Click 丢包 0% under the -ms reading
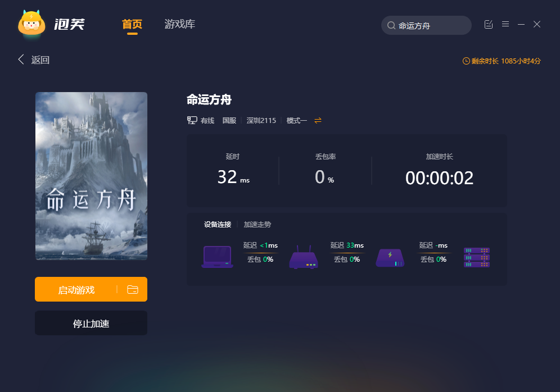560x392 pixels. point(433,259)
